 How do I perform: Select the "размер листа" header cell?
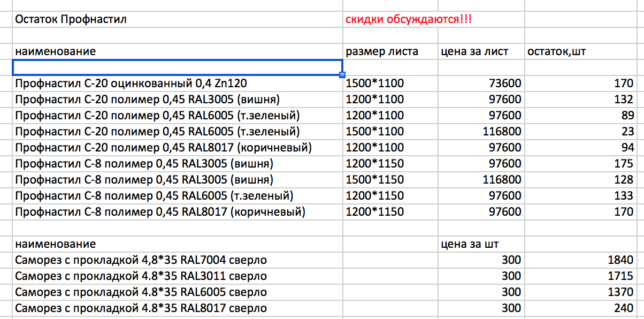tap(382, 51)
